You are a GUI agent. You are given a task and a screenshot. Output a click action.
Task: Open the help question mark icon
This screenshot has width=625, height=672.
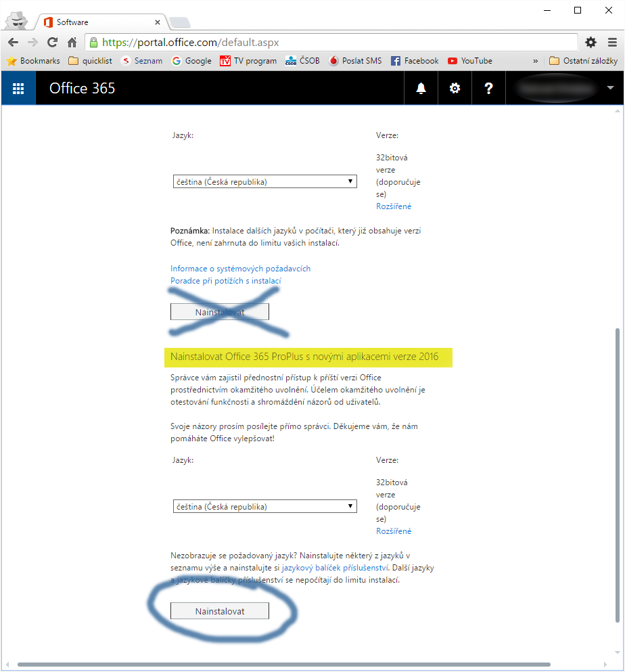click(x=488, y=88)
